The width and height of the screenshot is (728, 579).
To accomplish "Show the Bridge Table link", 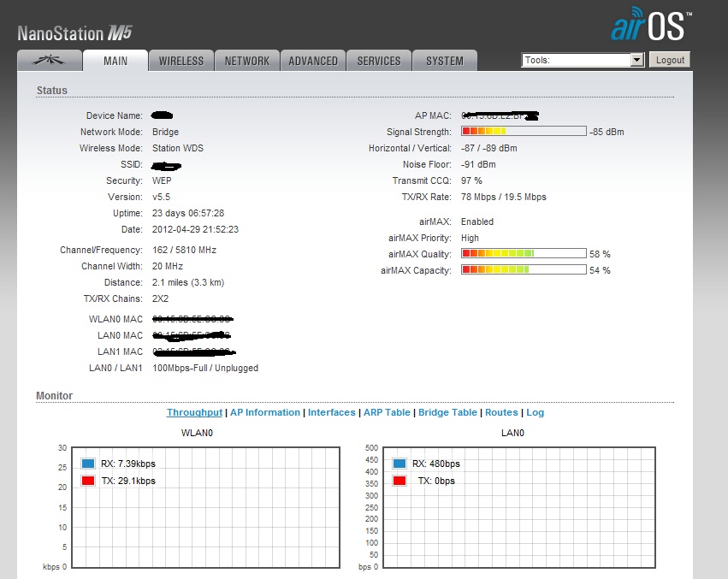I will point(447,412).
